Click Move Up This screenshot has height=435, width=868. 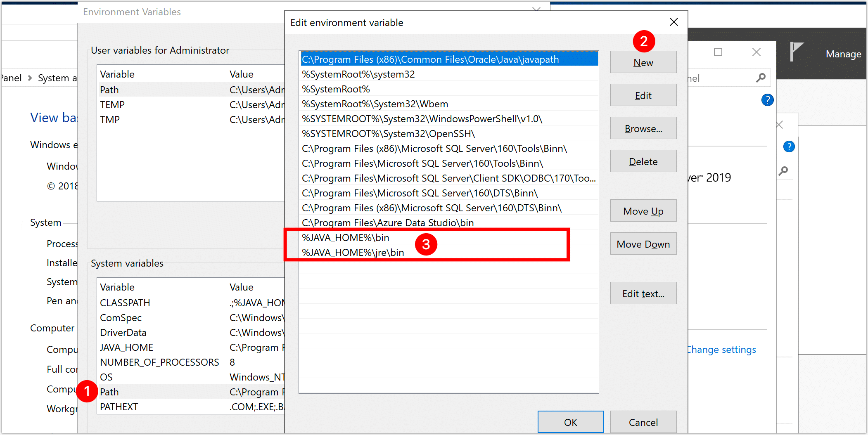coord(643,210)
